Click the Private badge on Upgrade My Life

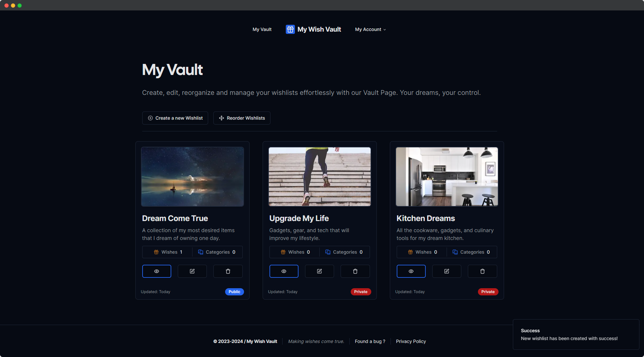click(360, 292)
